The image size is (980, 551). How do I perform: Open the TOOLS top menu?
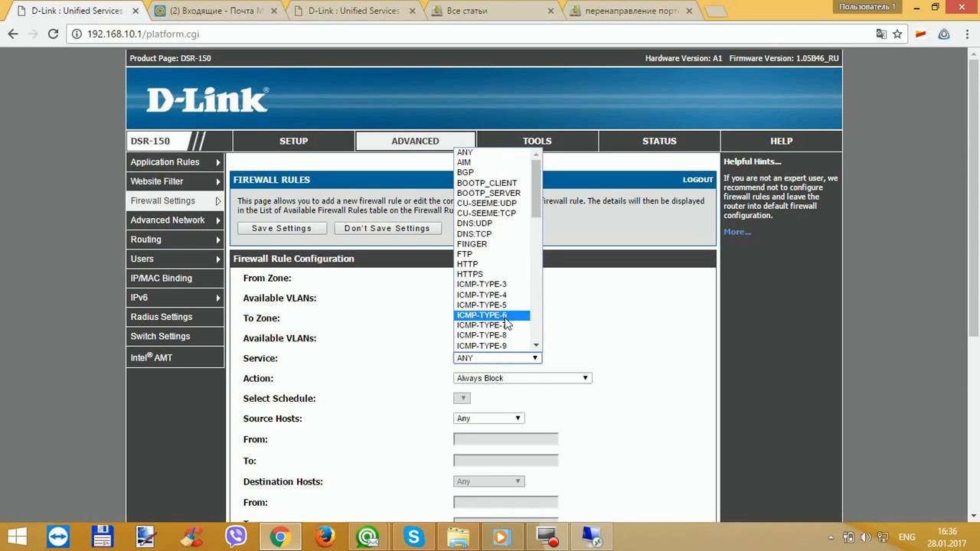pos(537,141)
